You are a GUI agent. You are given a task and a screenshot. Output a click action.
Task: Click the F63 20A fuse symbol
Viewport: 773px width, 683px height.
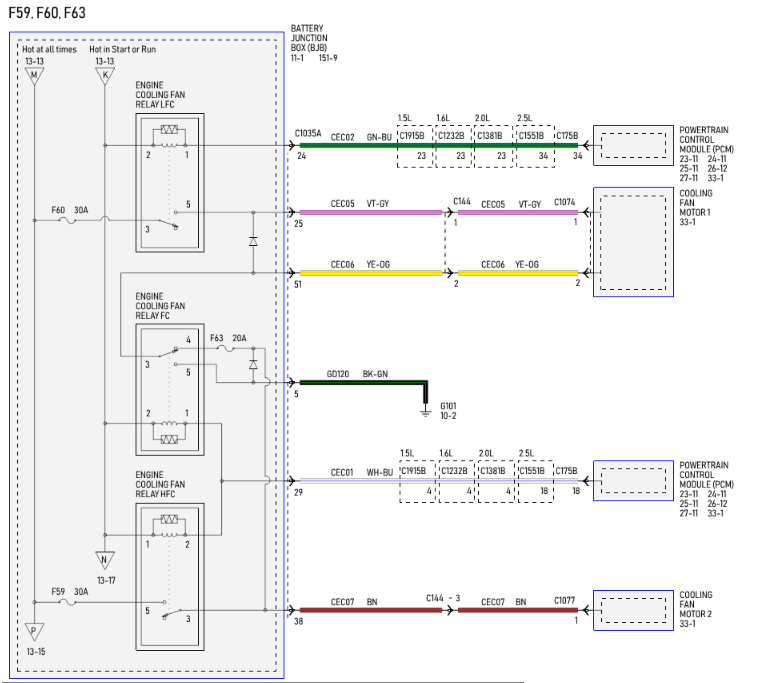226,349
